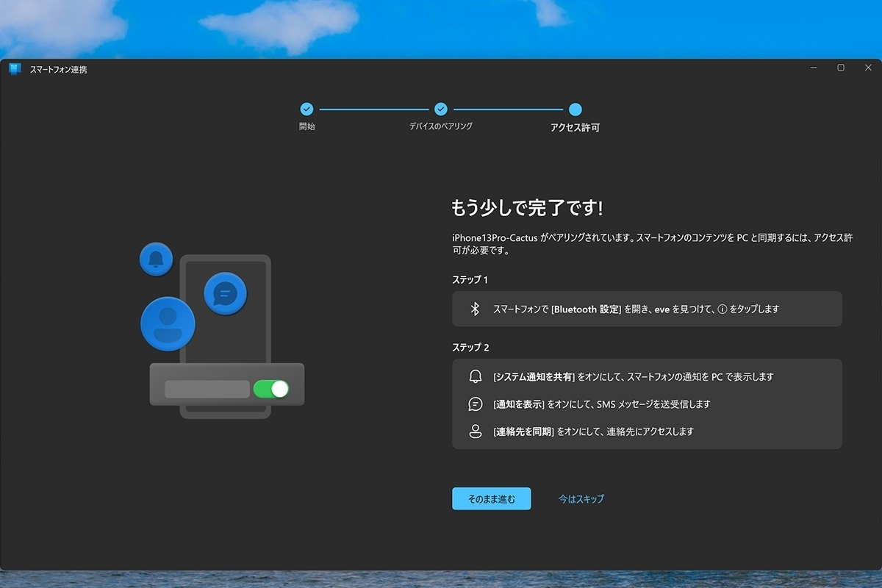The image size is (882, 588).
Task: Click the そのまま進む button
Action: 491,498
